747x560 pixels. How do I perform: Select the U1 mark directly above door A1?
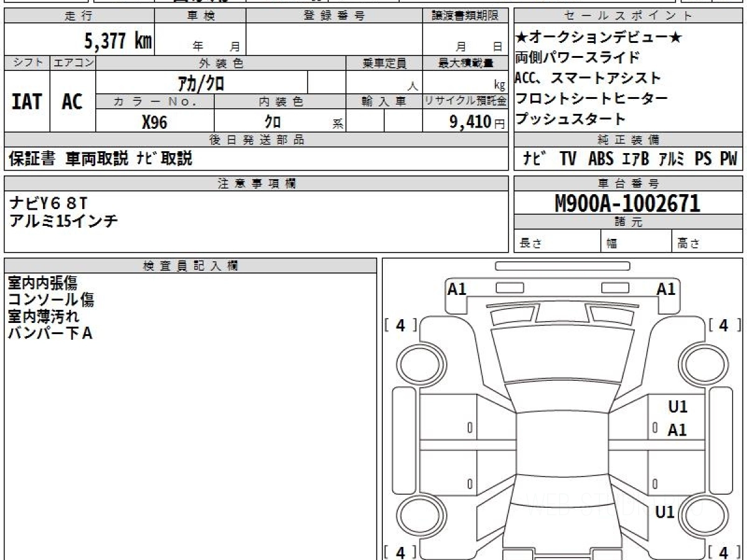tap(678, 407)
